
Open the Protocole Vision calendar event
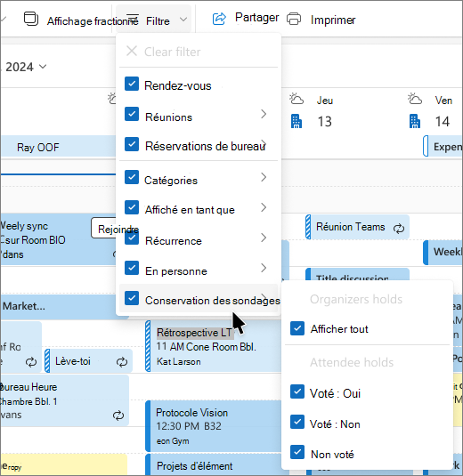[214, 426]
